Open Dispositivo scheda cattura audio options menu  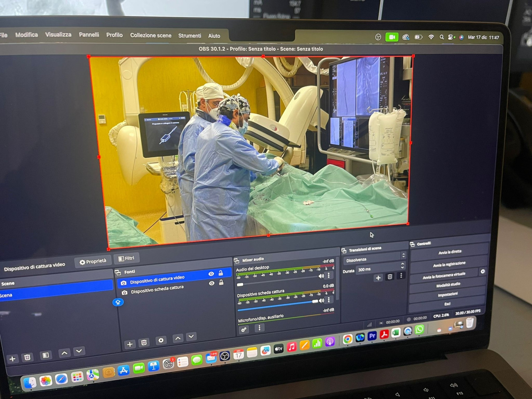(x=329, y=300)
